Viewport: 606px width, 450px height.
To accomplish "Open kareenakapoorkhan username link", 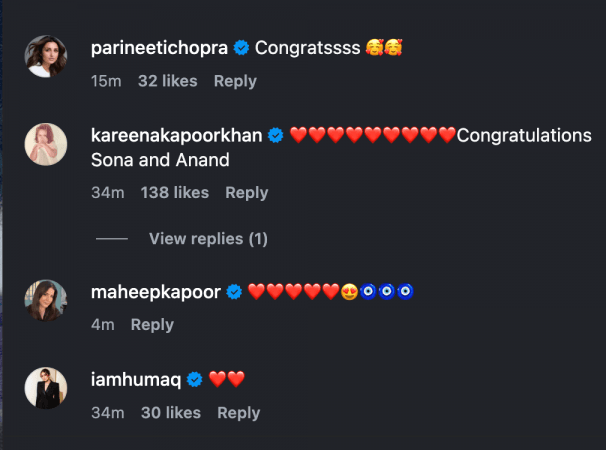I will click(x=177, y=135).
